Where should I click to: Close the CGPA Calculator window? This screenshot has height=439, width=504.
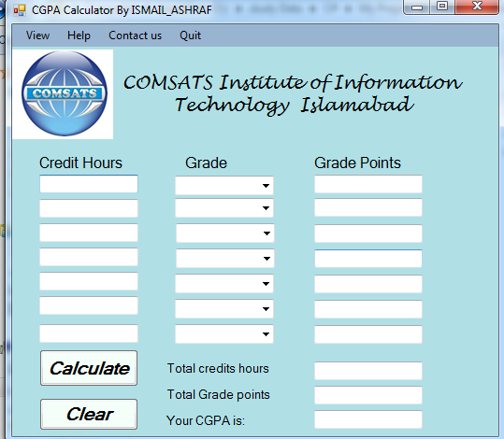477,7
